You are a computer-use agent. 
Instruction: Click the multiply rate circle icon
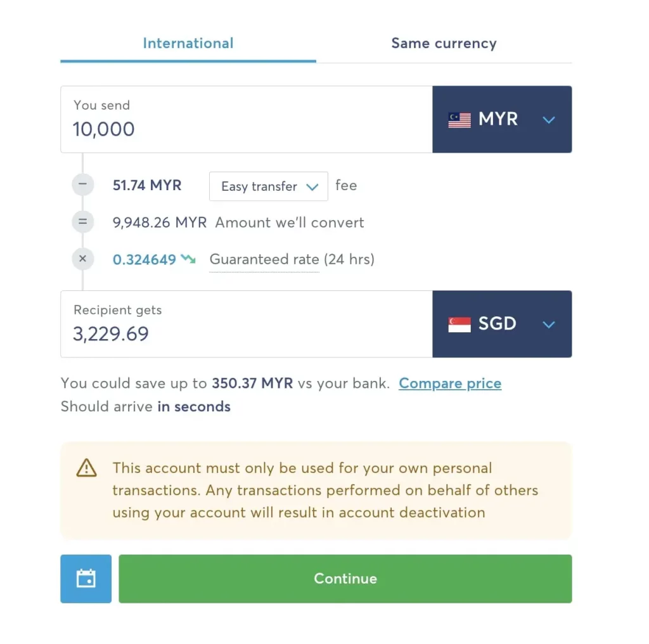tap(82, 259)
